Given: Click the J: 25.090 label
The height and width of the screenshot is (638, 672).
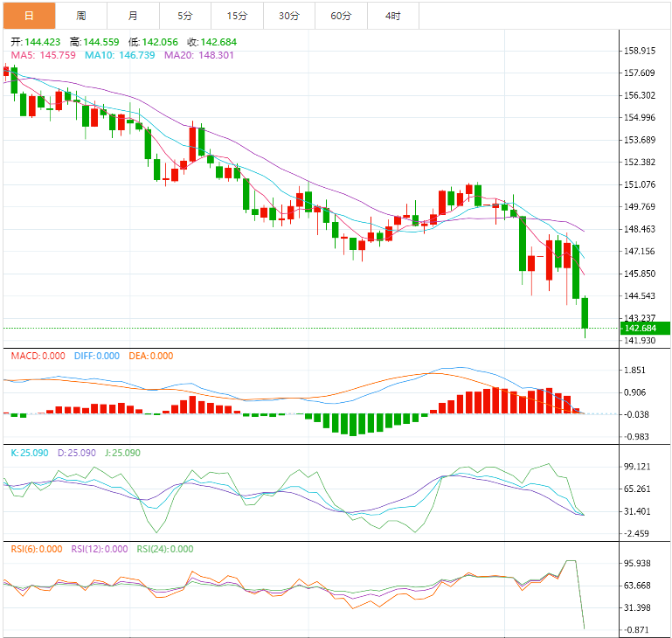Looking at the screenshot, I should click(122, 453).
